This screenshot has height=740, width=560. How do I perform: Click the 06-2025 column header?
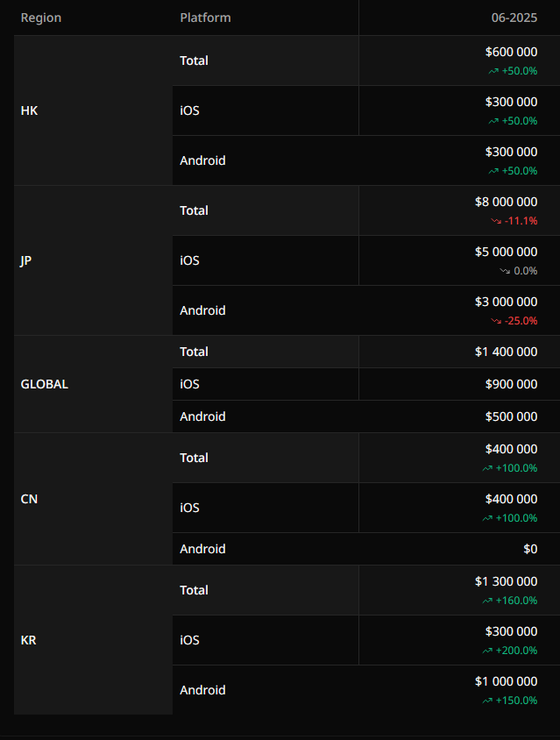514,18
